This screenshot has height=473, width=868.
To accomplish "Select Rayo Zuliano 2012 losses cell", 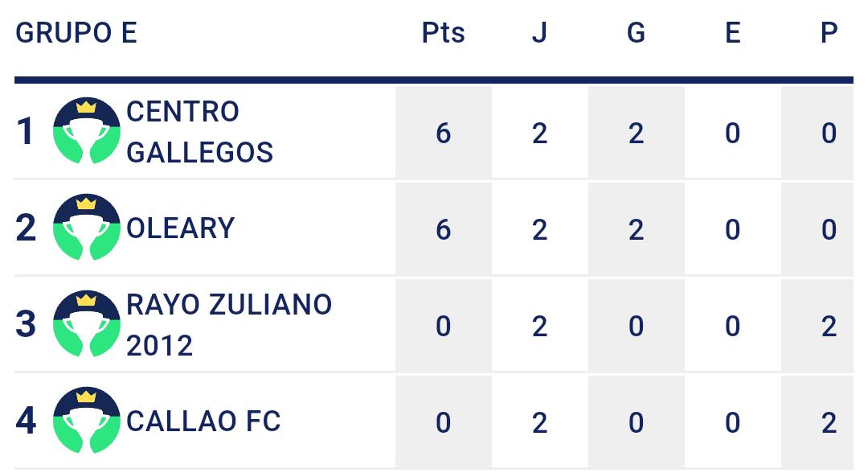I will (x=817, y=325).
